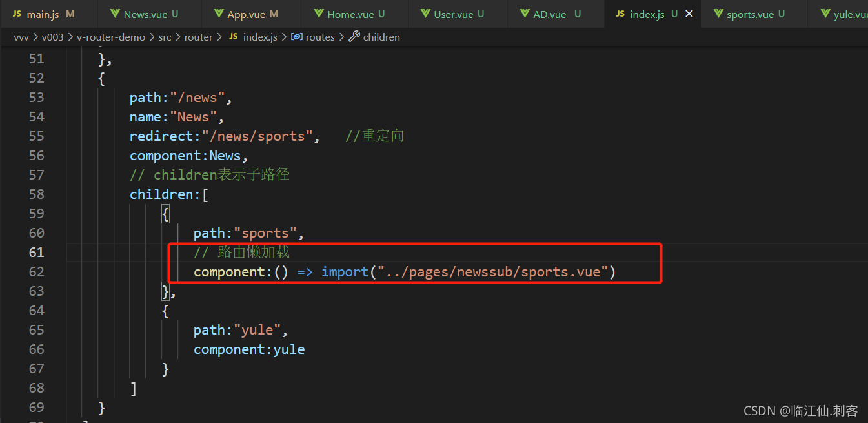Click the Vue icon on yule.vue tab

(x=825, y=14)
